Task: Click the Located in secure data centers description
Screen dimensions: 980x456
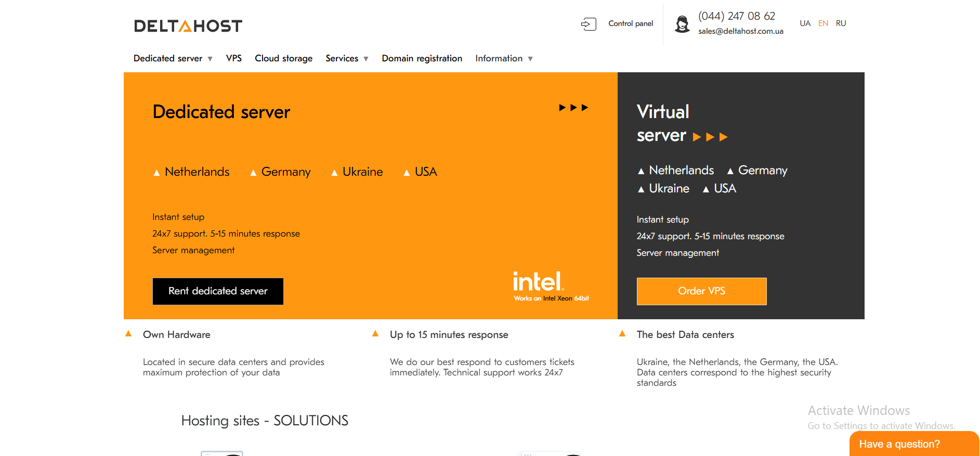Action: click(x=233, y=367)
